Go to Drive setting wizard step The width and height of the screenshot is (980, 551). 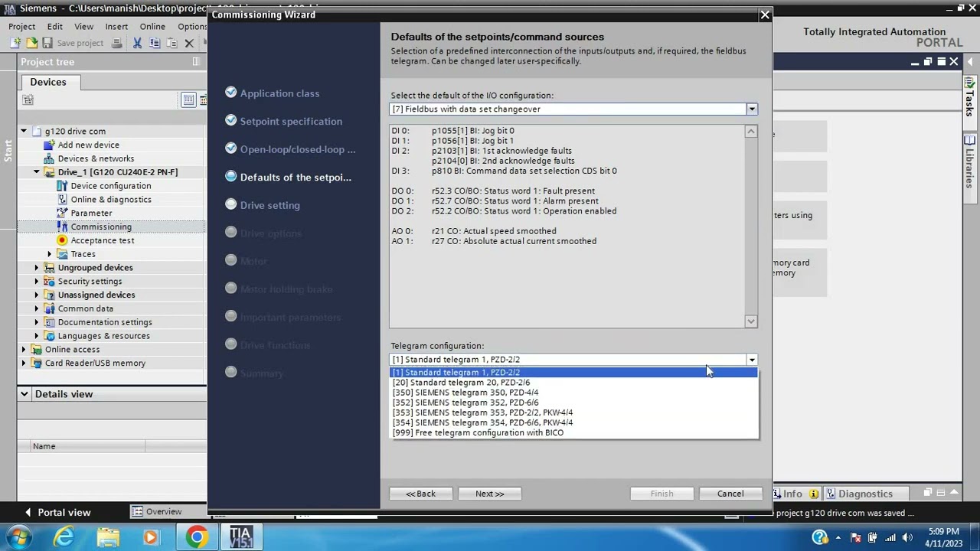[269, 205]
